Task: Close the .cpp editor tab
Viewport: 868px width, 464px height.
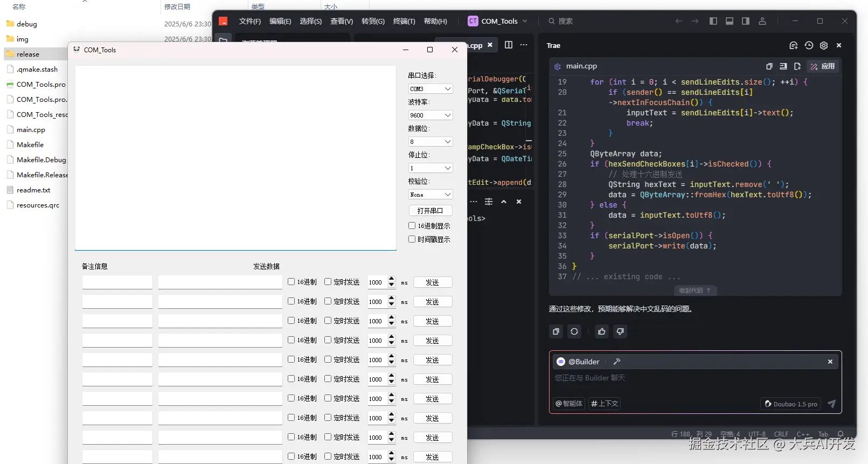Action: pos(490,45)
